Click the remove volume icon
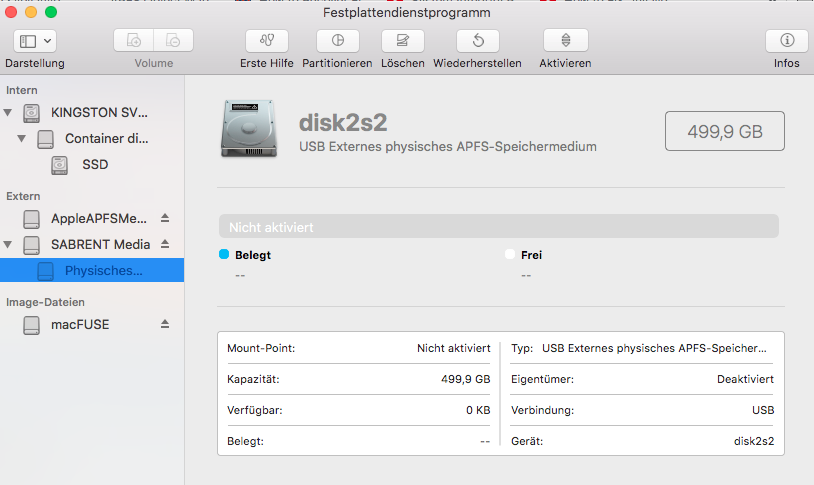The height and width of the screenshot is (485, 814). (173, 41)
